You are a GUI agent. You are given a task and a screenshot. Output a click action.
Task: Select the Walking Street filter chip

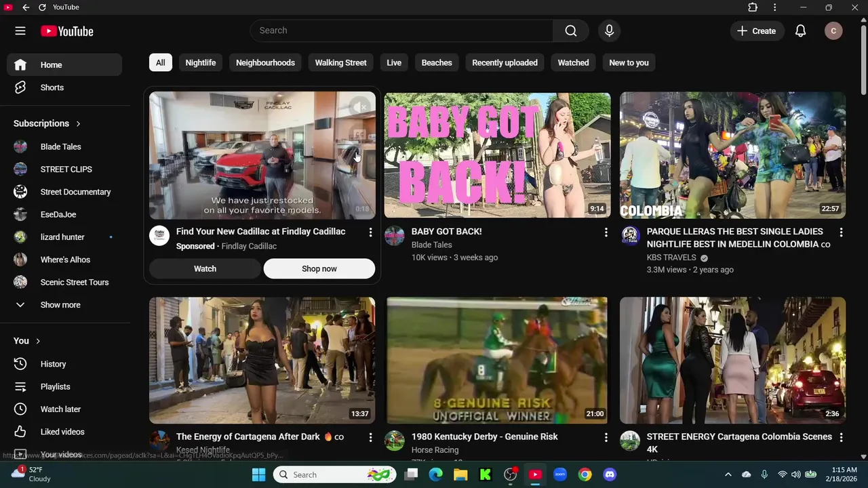click(340, 62)
